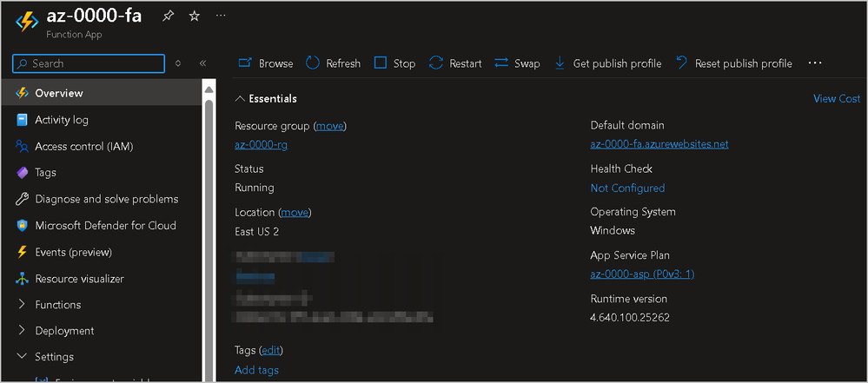This screenshot has width=868, height=383.
Task: Click the Stop square icon
Action: [381, 63]
